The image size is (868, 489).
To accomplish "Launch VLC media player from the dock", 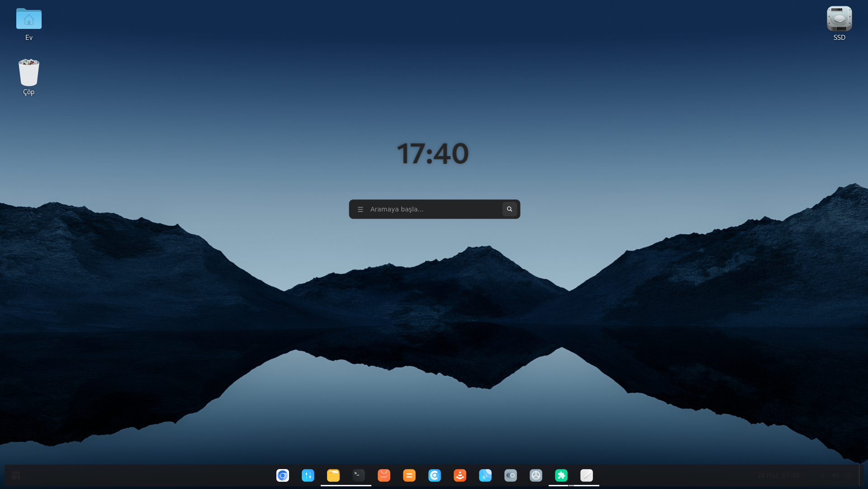I will (460, 475).
